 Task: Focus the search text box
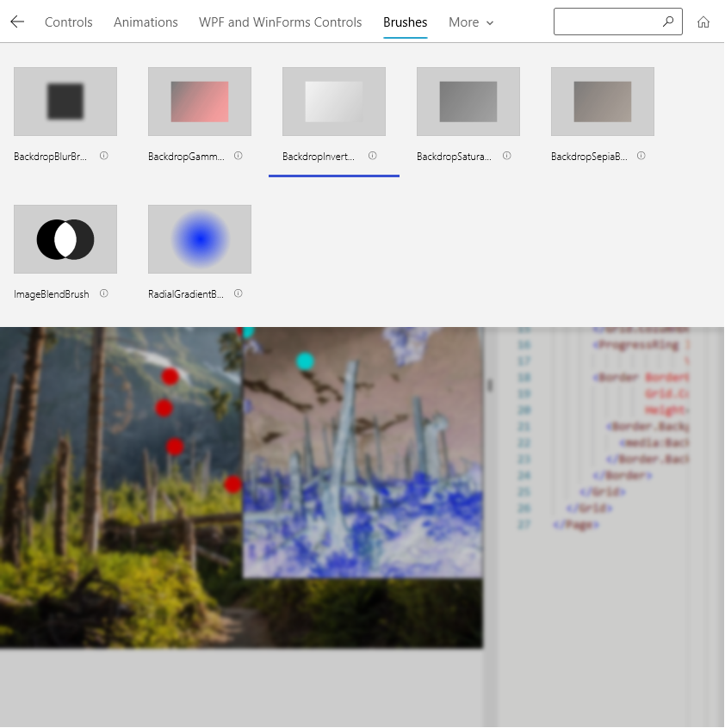(617, 22)
